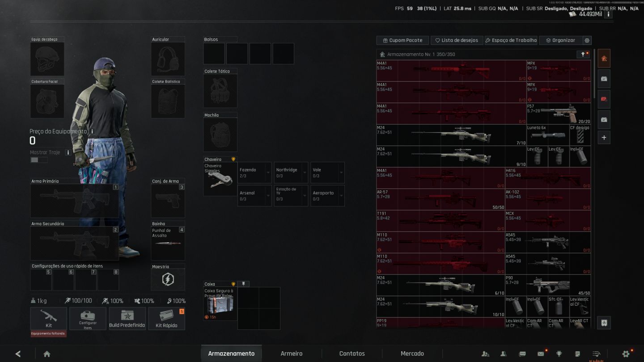Open the Maestria lightning icon

pyautogui.click(x=168, y=280)
